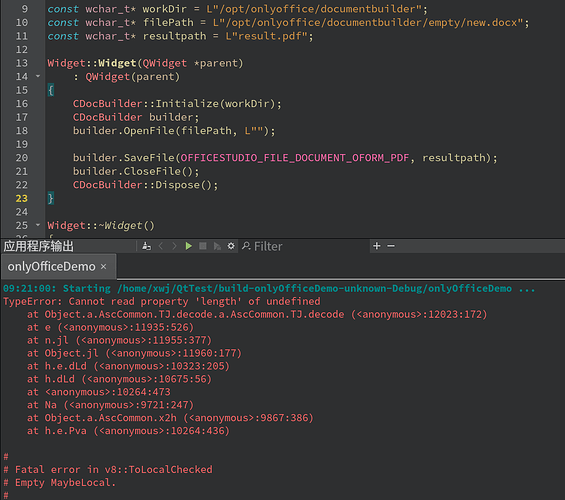
Task: Collapse the ~Widget destructor fold at line 25
Action: (x=38, y=225)
